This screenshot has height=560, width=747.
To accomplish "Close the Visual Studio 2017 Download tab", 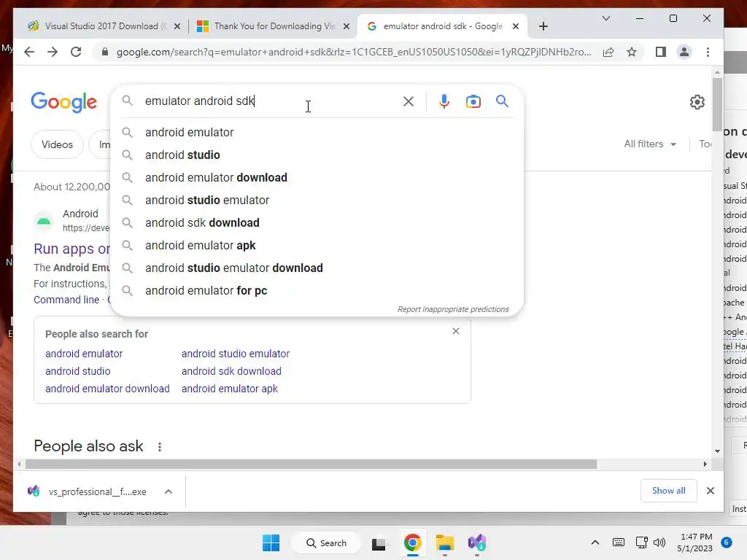I will click(177, 26).
